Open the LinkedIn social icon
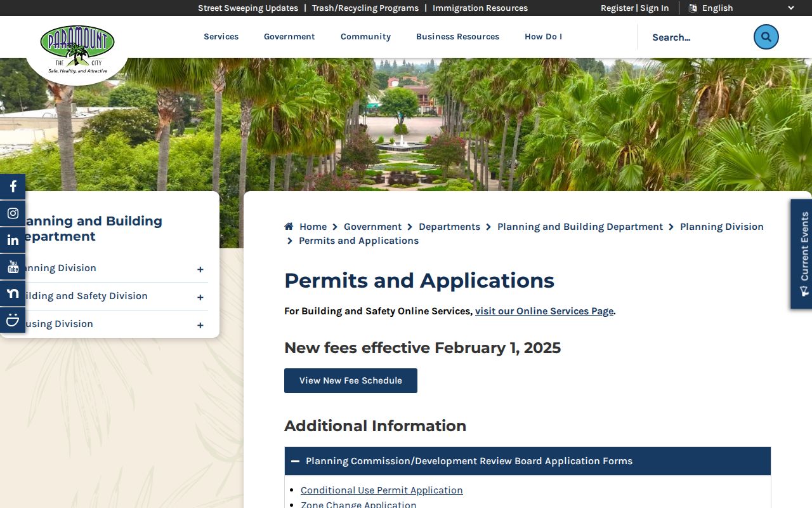 [x=13, y=240]
